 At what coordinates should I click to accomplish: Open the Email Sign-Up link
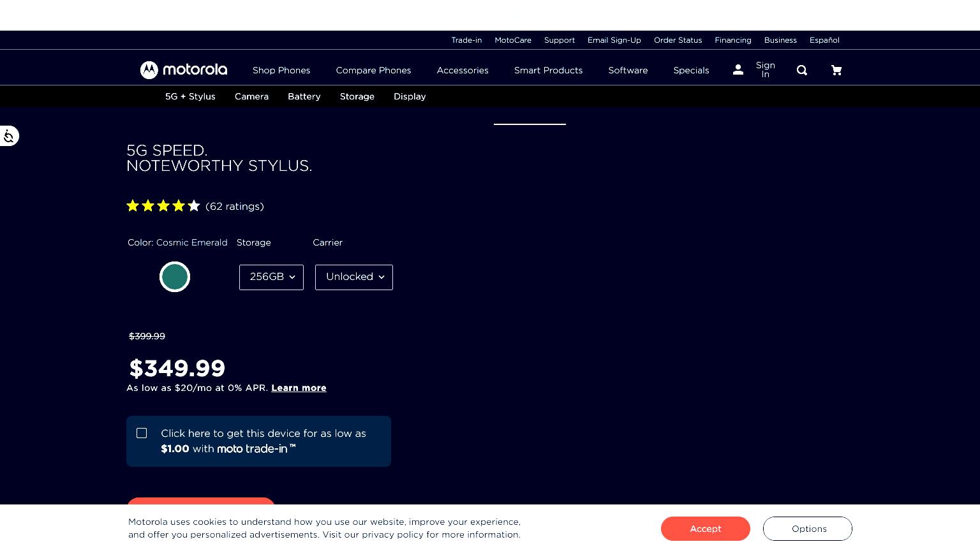[x=614, y=40]
